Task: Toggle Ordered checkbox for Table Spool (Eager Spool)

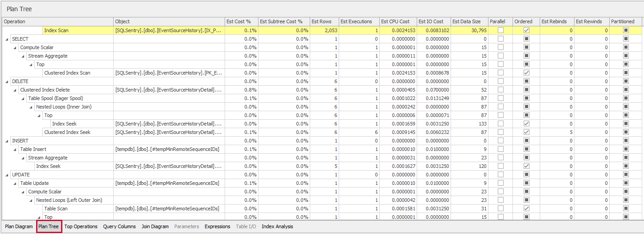Action: tap(526, 98)
